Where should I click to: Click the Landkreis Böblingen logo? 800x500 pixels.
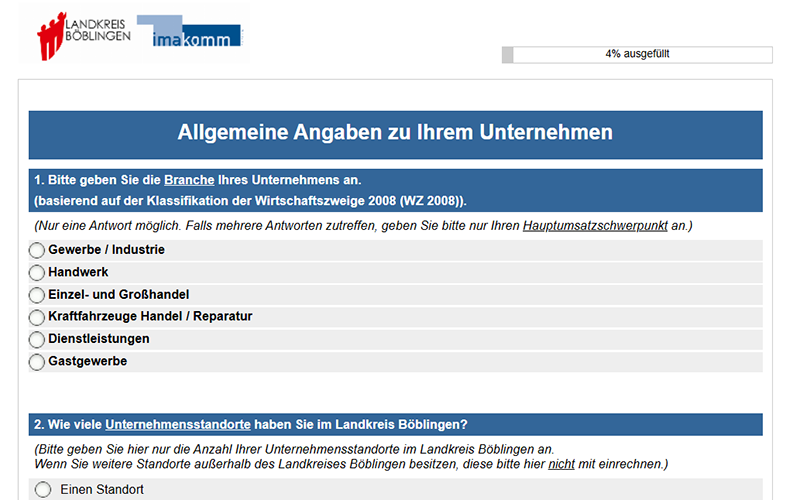click(83, 35)
